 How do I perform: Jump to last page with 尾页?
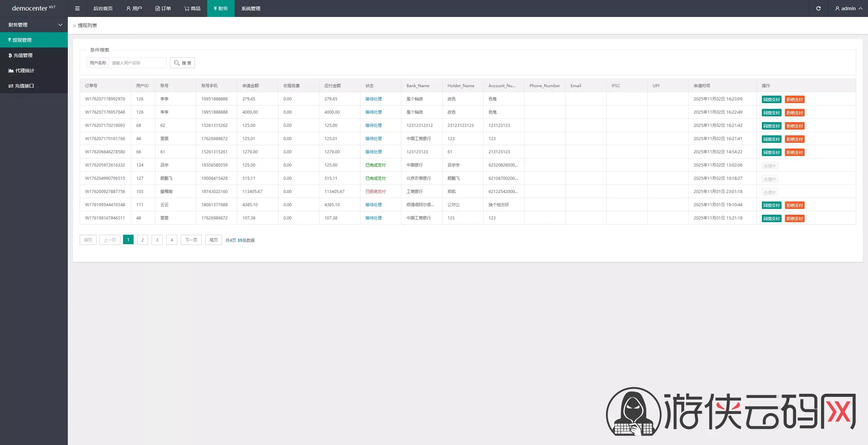coord(213,240)
